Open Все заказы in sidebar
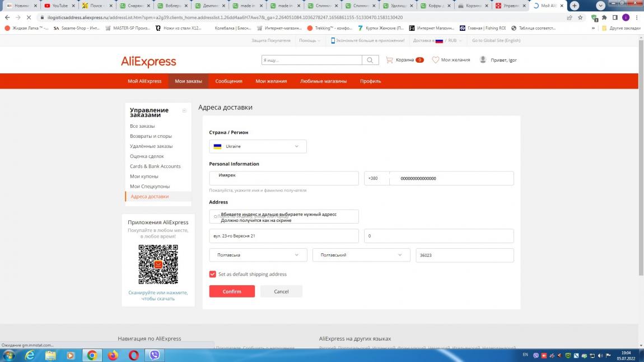Image resolution: width=644 pixels, height=362 pixels. (142, 126)
